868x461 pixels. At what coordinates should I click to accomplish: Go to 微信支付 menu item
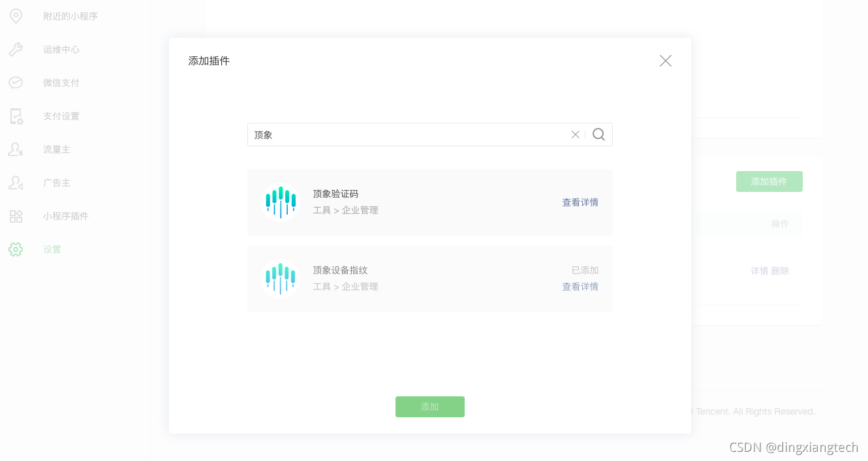[x=61, y=83]
